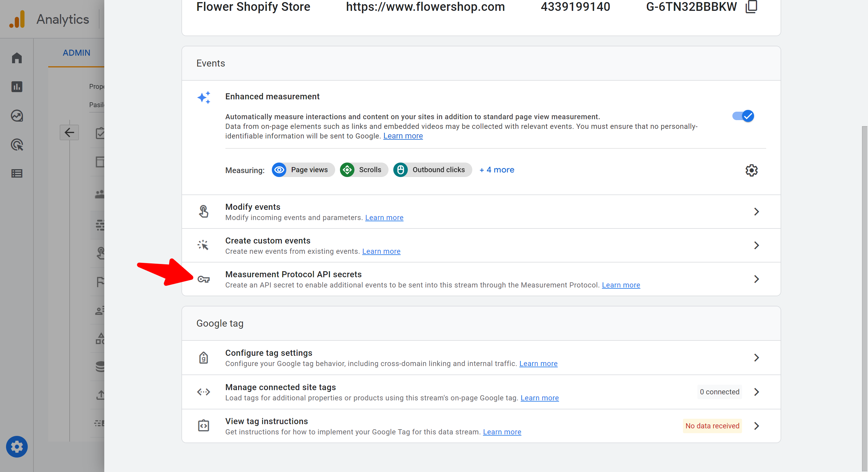
Task: Expand Modify events chevron
Action: (756, 211)
